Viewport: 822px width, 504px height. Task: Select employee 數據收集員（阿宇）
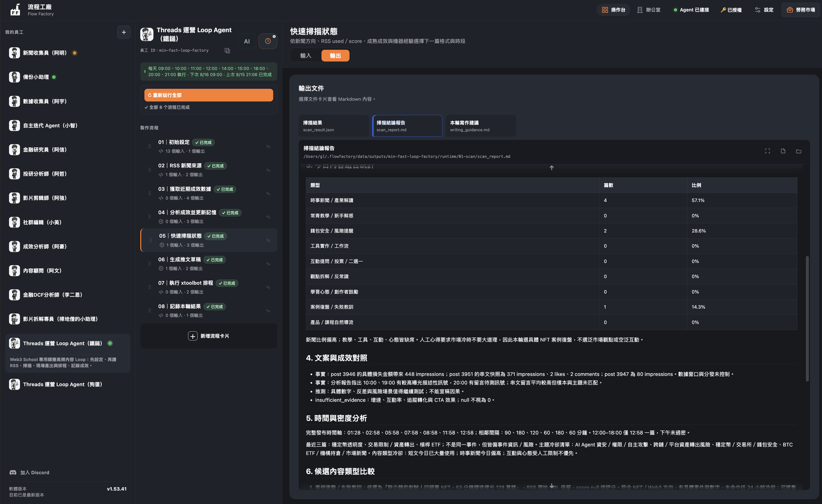click(68, 101)
